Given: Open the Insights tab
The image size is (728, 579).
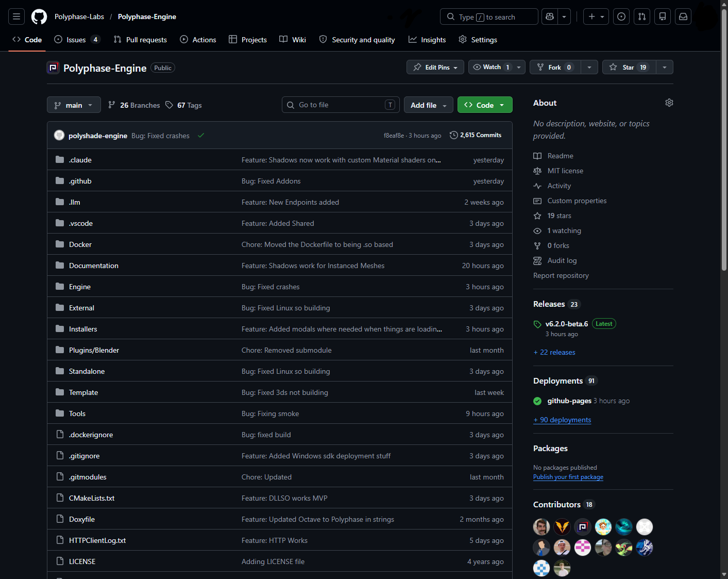Looking at the screenshot, I should (427, 40).
